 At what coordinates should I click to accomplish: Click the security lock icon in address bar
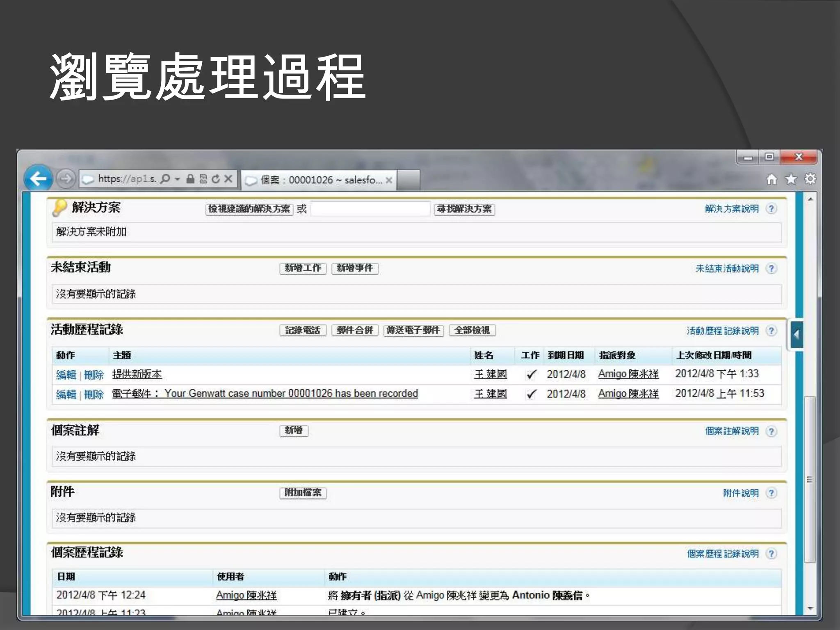click(x=190, y=179)
